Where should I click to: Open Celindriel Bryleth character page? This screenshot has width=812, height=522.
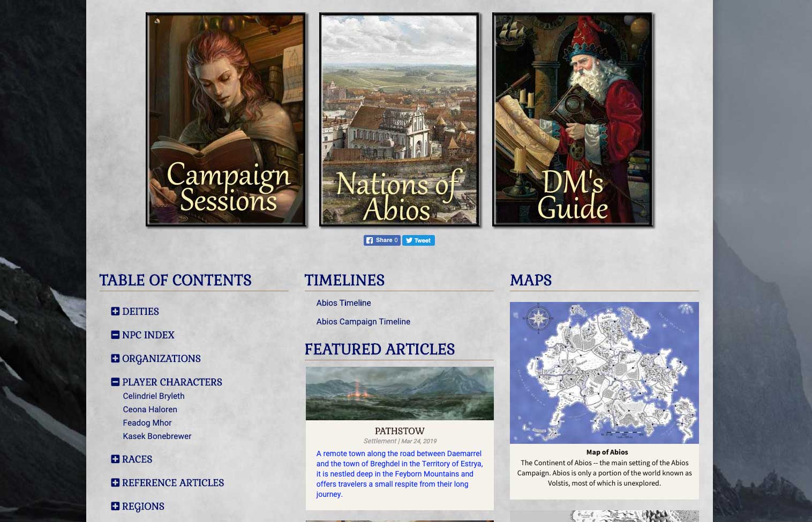click(154, 396)
